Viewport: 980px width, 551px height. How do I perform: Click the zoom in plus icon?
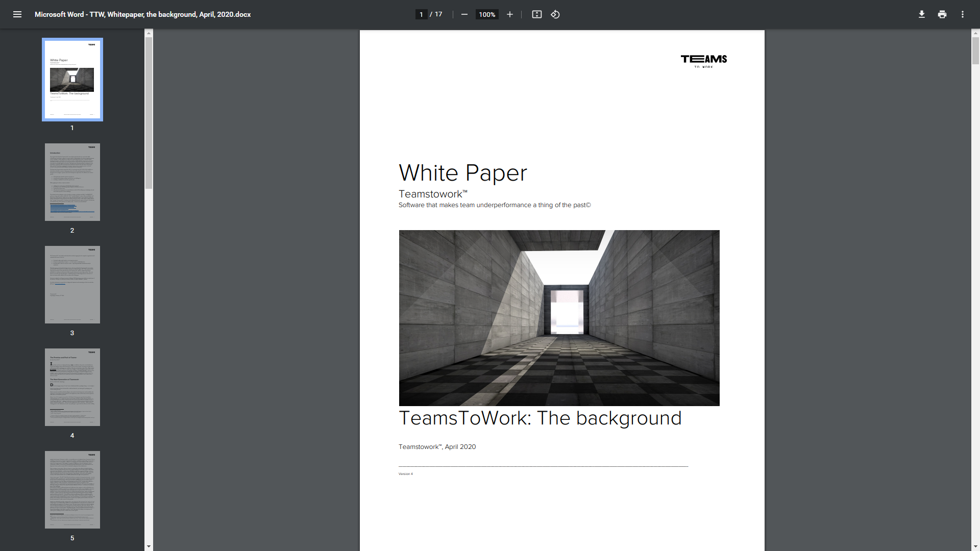[x=509, y=14]
